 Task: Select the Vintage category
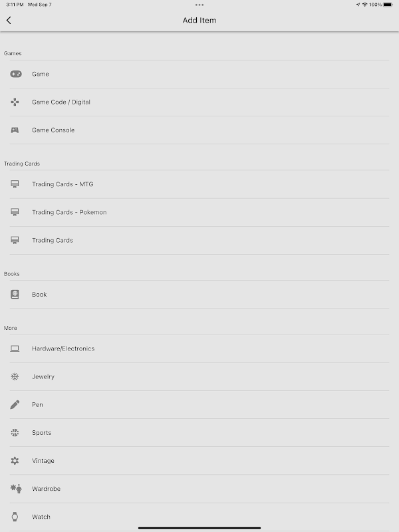43,460
